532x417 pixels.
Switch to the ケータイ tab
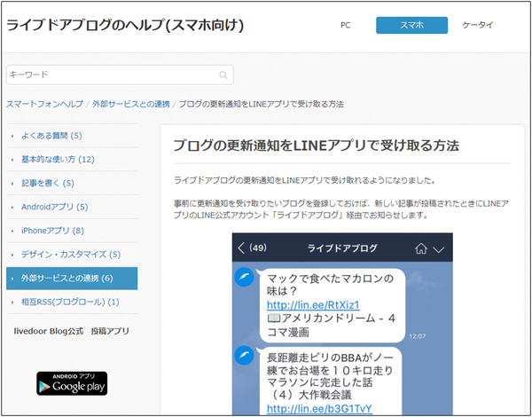pos(478,25)
